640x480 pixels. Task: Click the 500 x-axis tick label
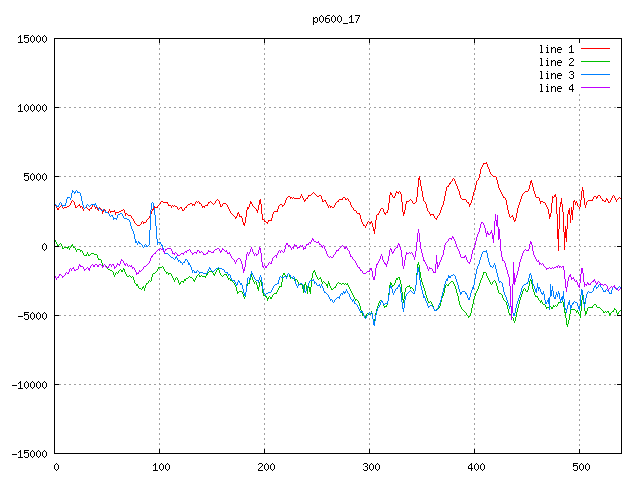[x=580, y=467]
